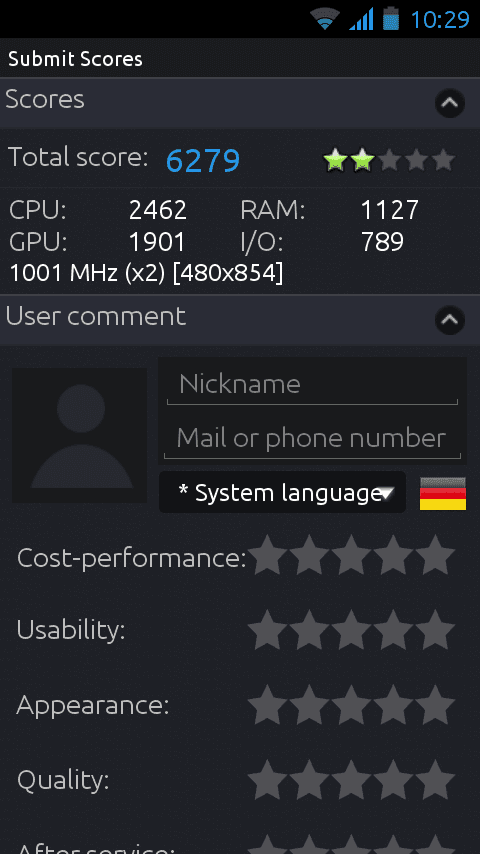Tap the battery status bar icon
The height and width of the screenshot is (854, 480).
(x=391, y=19)
